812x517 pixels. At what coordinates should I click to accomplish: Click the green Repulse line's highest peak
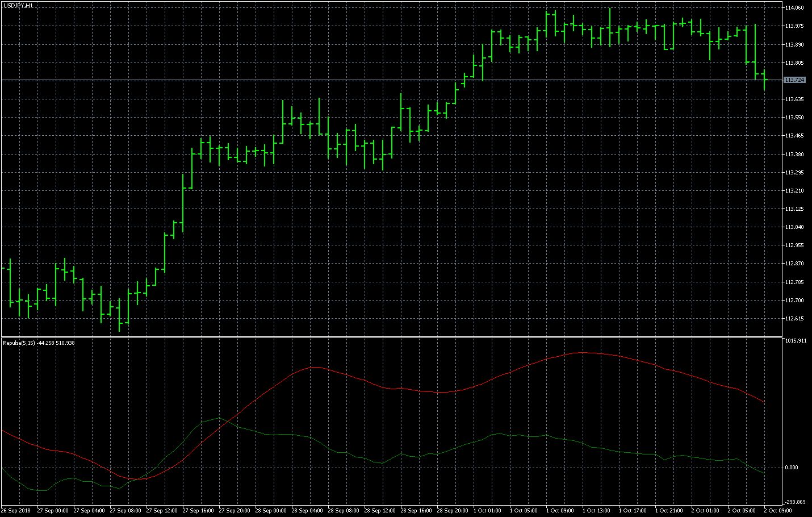[220, 418]
